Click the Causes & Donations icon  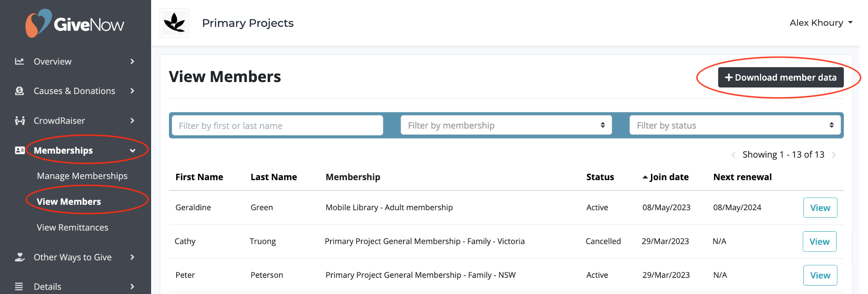[20, 91]
